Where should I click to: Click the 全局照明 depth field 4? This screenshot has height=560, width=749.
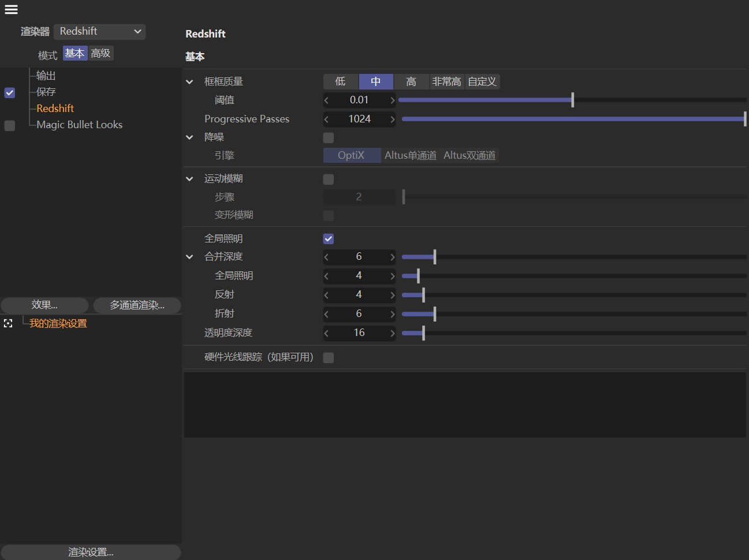click(x=359, y=275)
